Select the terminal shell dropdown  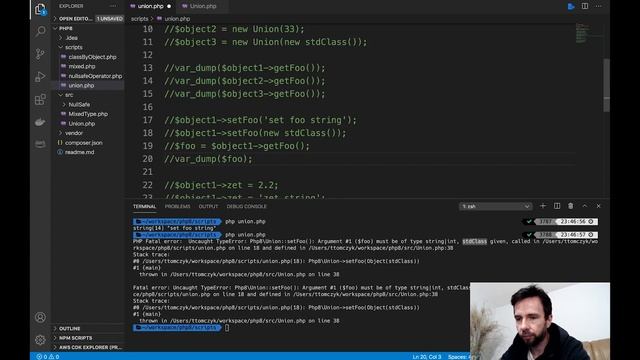tap(495, 207)
